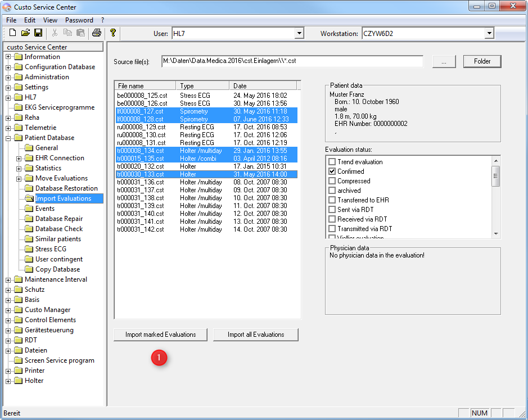The image size is (528, 420).
Task: Expand the Maintenance Interval tree node
Action: click(x=8, y=280)
